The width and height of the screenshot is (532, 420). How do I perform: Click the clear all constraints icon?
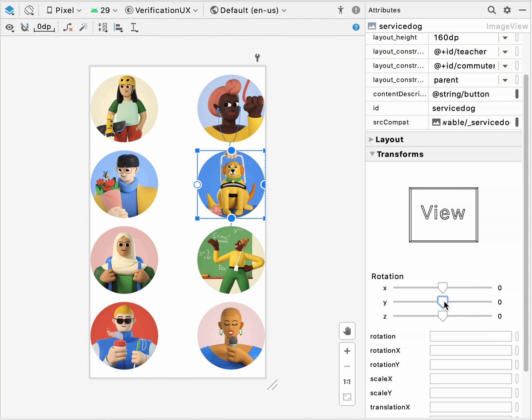(x=68, y=28)
